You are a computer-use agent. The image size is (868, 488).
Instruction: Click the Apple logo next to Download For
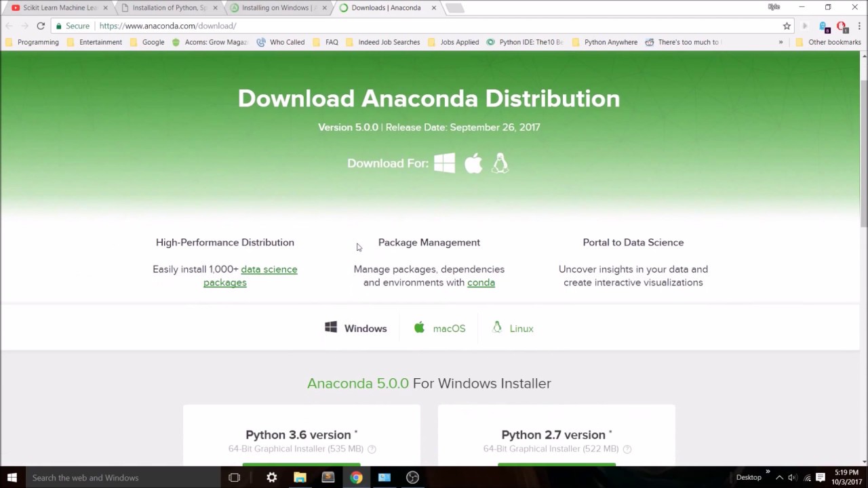tap(473, 163)
